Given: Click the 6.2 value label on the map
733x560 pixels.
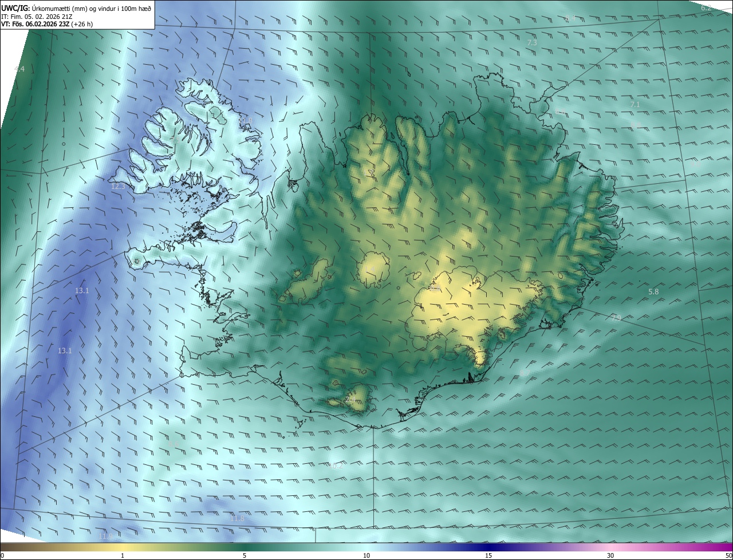Looking at the screenshot, I should click(706, 8).
